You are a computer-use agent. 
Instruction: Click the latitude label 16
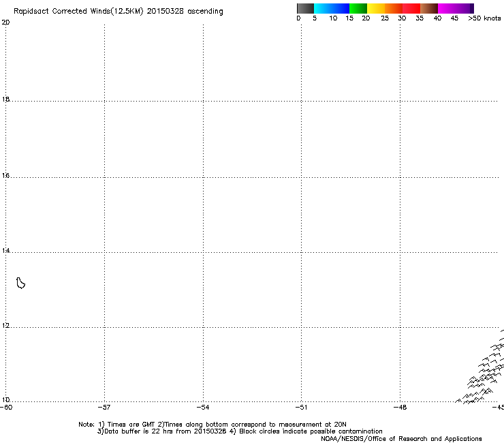5,175
